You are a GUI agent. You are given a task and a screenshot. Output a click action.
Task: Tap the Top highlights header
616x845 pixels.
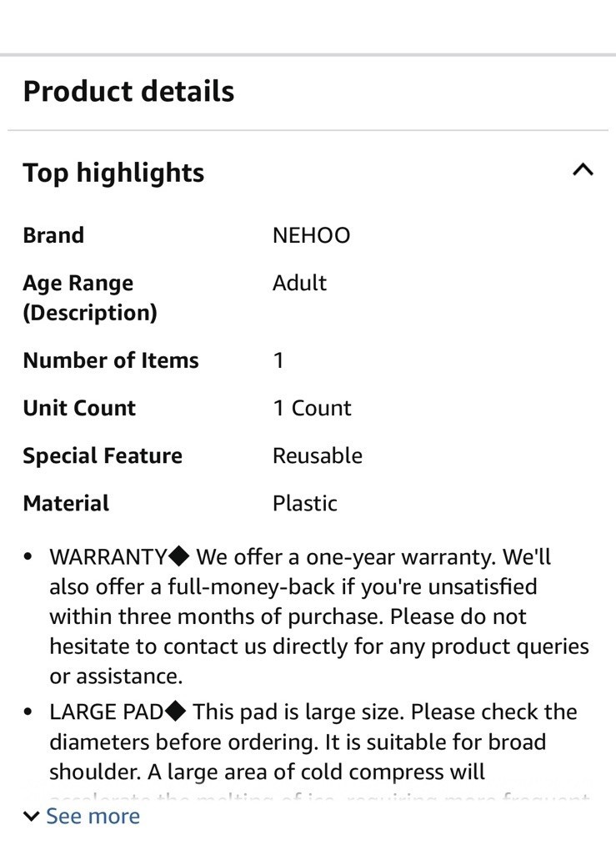pos(113,173)
